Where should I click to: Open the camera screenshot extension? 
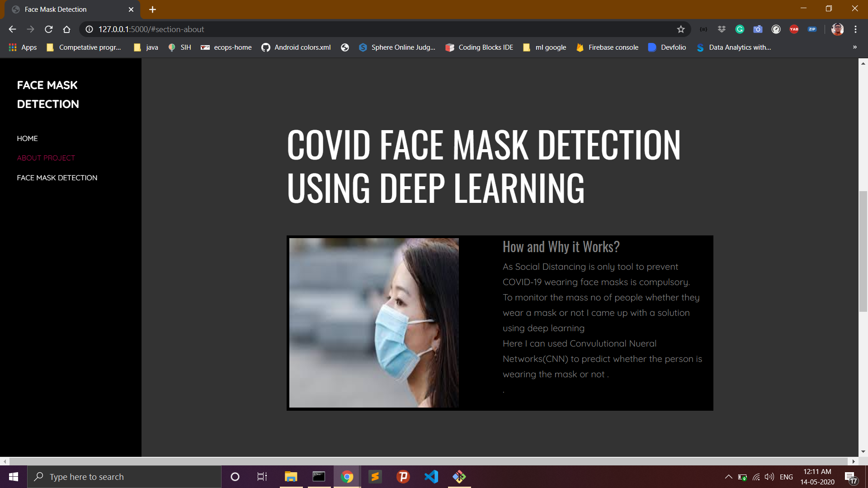[758, 29]
